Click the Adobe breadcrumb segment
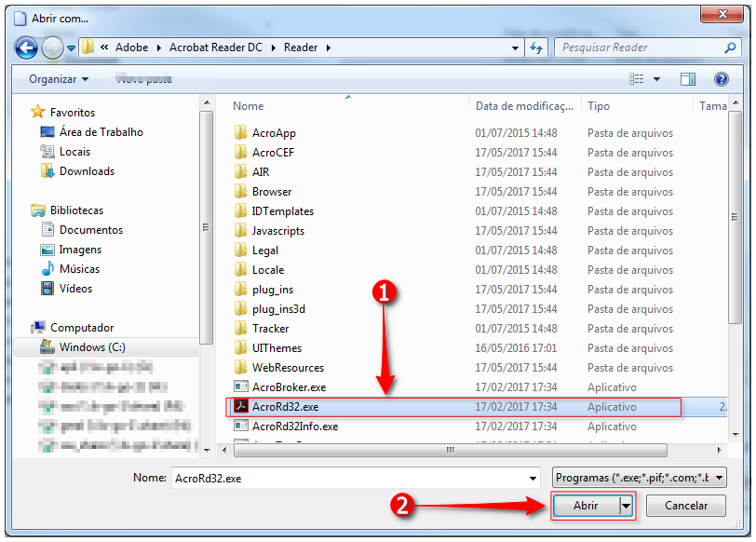This screenshot has height=542, width=756. pyautogui.click(x=131, y=47)
